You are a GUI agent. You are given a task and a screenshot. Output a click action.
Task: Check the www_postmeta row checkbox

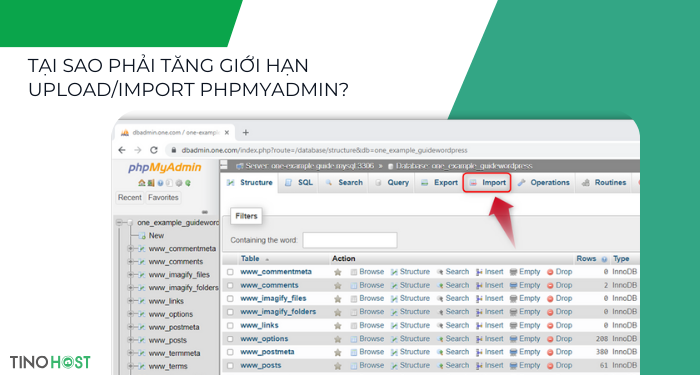(x=230, y=352)
